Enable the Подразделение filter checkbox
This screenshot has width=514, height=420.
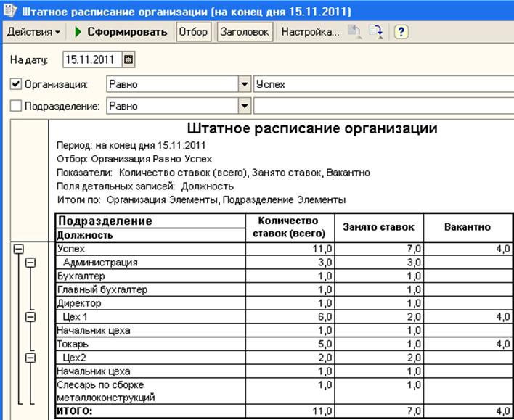click(16, 106)
